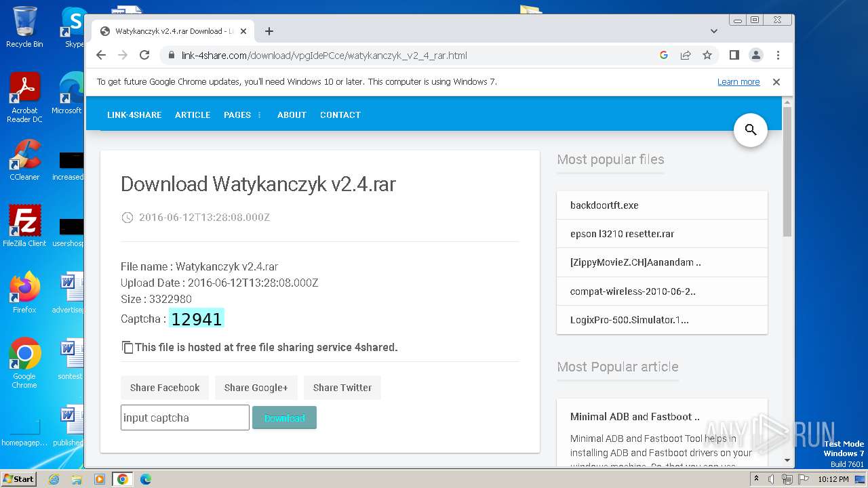
Task: Open the ZippyMovieZ.CH Aanandam file link
Action: click(635, 262)
